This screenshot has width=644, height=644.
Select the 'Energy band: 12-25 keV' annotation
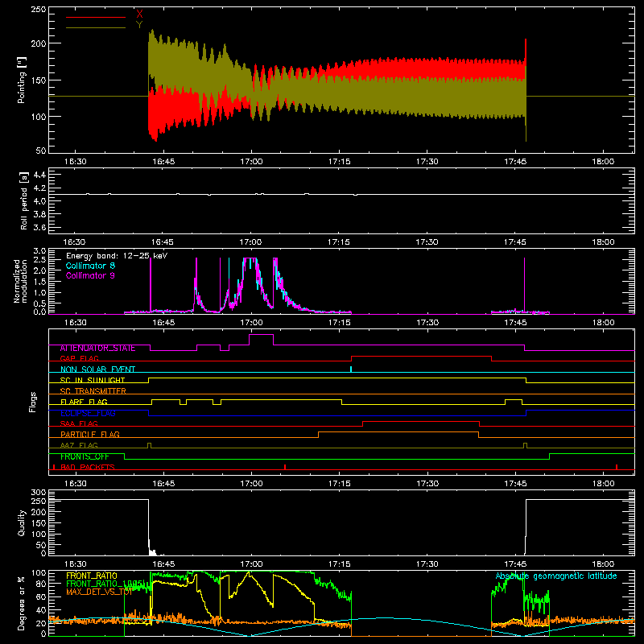coord(117,256)
